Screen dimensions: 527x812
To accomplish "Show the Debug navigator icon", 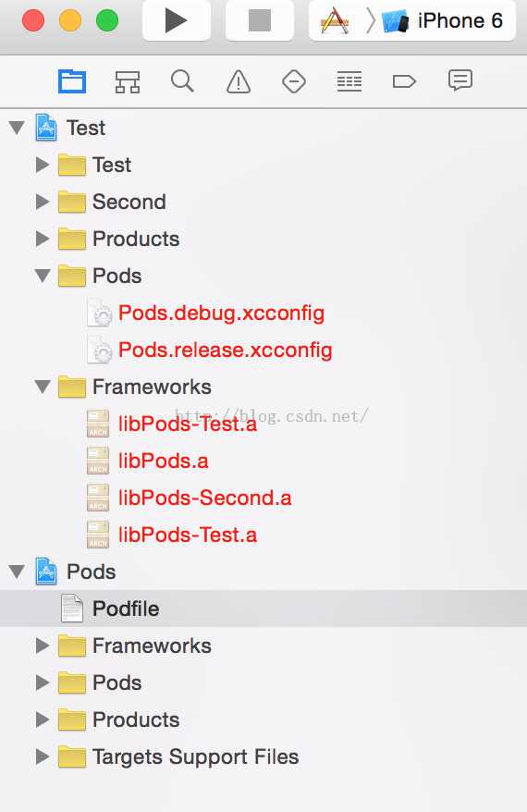I will (349, 81).
